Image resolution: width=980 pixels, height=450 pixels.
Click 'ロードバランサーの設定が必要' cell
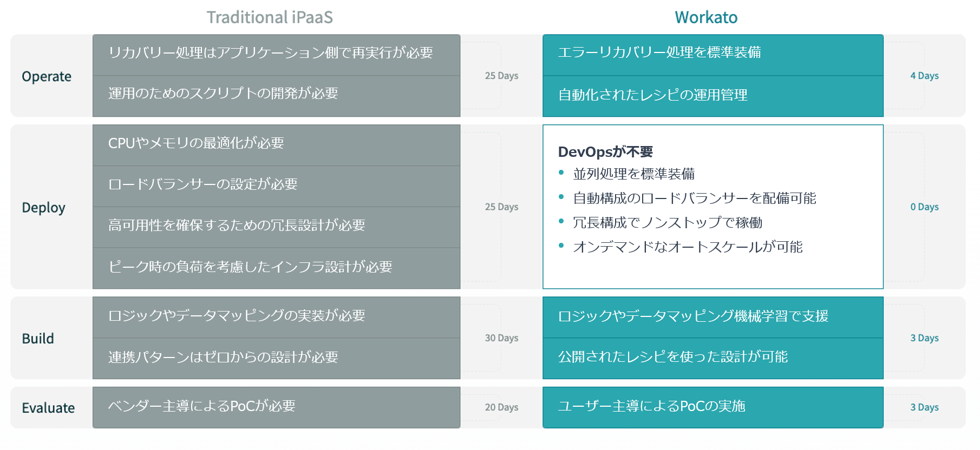click(276, 186)
